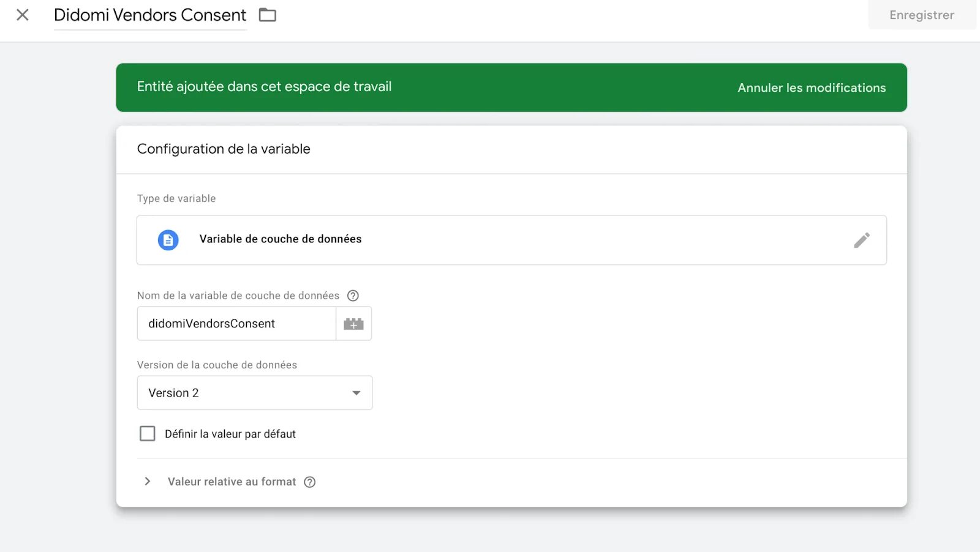Click Version de la couche de données label
This screenshot has height=552, width=980.
[x=217, y=365]
